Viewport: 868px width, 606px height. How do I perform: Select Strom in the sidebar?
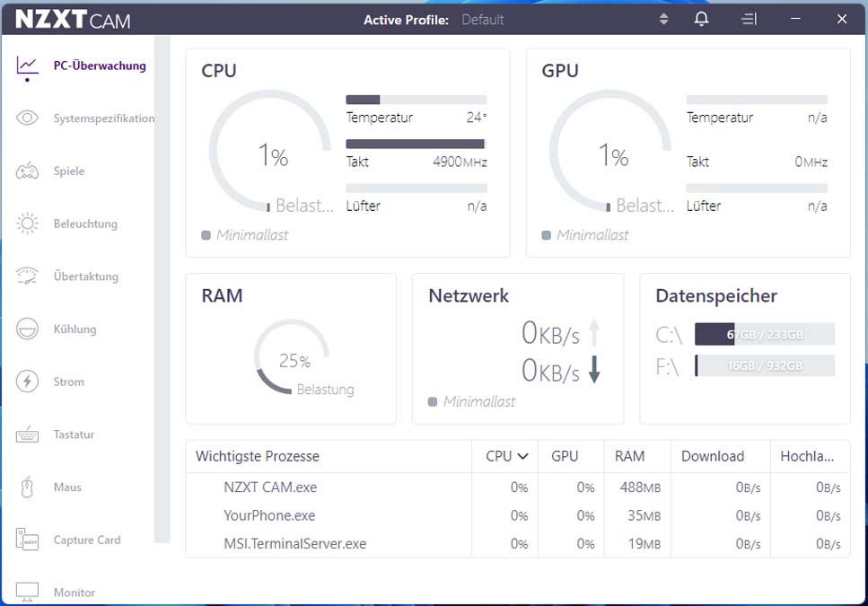click(68, 382)
